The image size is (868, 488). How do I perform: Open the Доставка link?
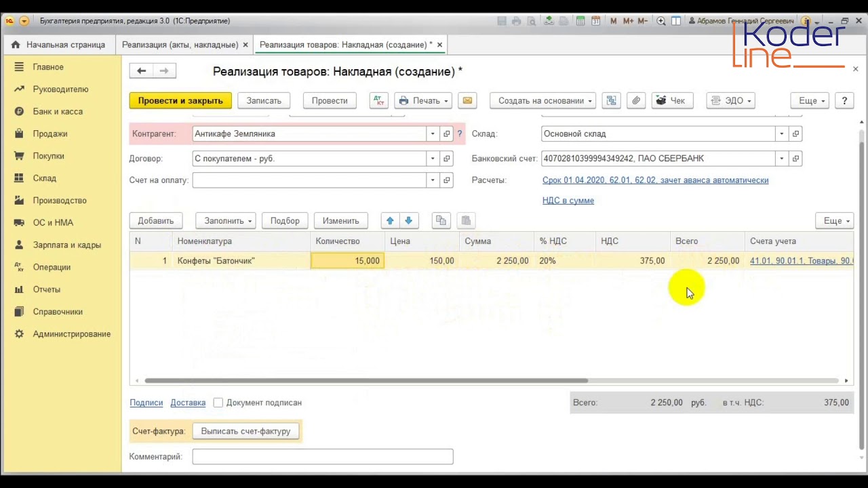point(188,403)
